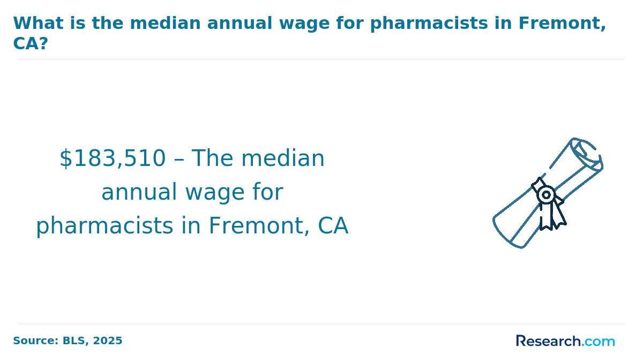This screenshot has width=643, height=364.
Task: Select the "$183,510" wage figure
Action: pyautogui.click(x=113, y=159)
